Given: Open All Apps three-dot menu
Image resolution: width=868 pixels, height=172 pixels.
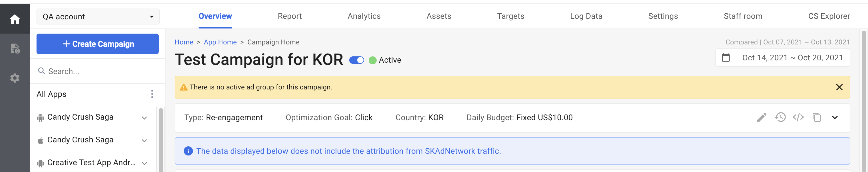Looking at the screenshot, I should tap(152, 94).
